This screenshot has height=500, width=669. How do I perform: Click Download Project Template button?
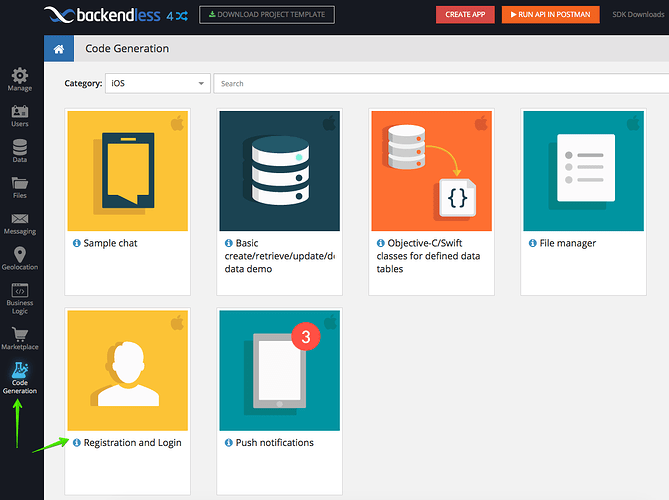[267, 15]
